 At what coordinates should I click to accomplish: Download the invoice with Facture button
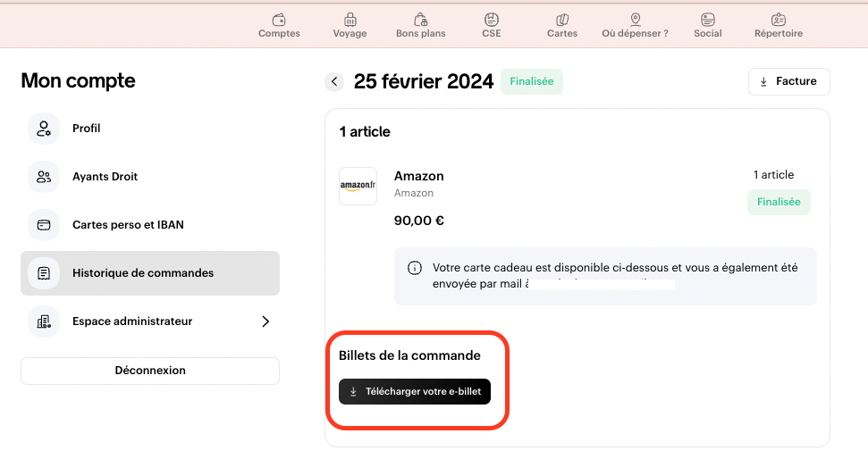[788, 81]
